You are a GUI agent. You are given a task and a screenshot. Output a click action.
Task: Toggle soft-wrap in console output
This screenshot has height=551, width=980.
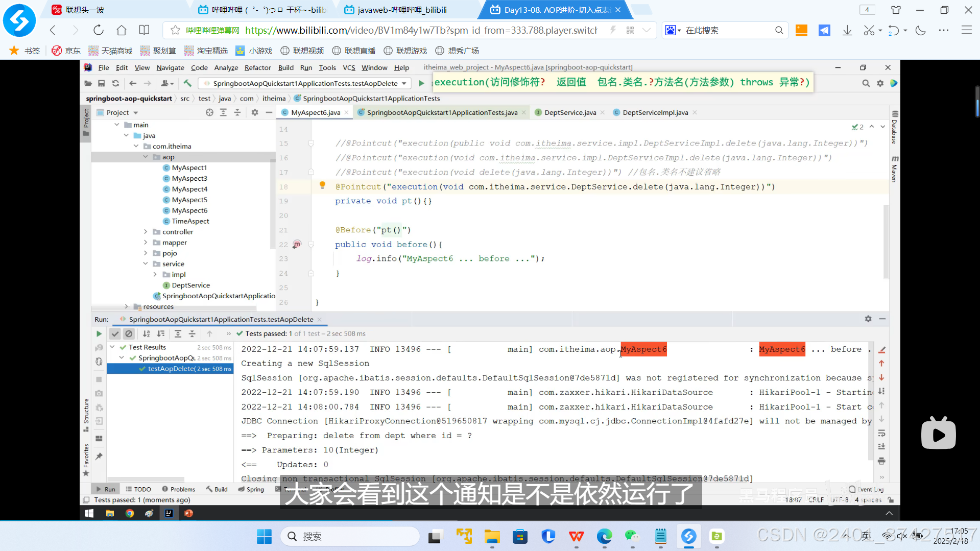881,434
